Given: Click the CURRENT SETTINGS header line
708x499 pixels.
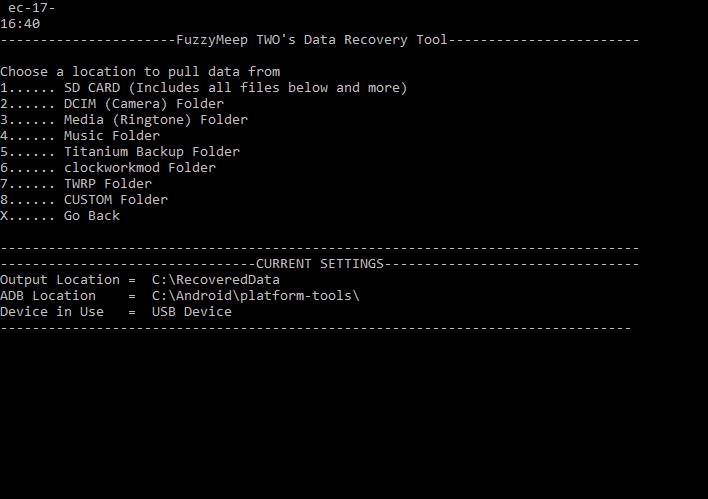Looking at the screenshot, I should pos(320,264).
